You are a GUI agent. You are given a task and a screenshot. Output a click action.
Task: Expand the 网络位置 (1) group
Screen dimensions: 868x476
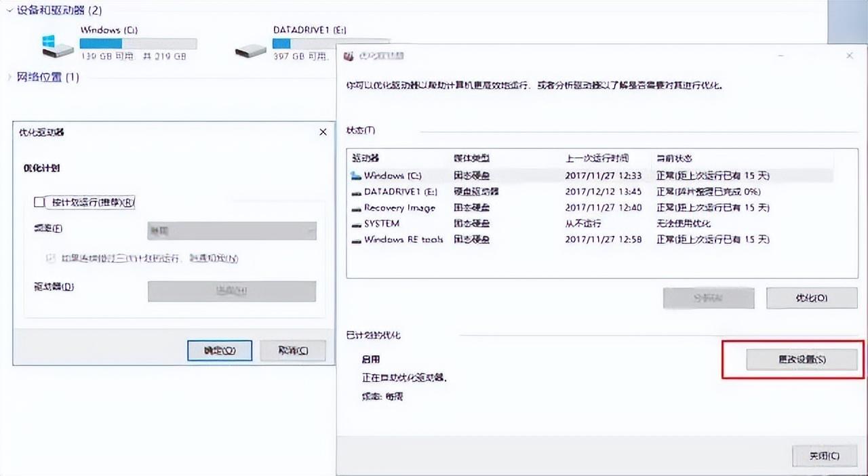click(x=9, y=77)
